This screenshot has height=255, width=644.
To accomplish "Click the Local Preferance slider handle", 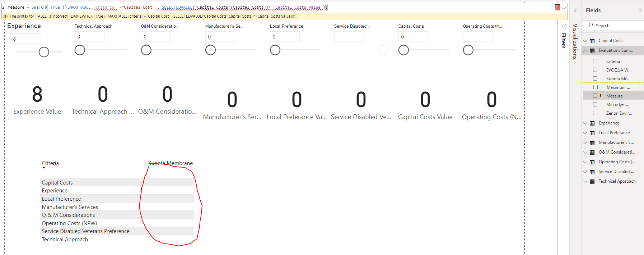I will tap(275, 50).
